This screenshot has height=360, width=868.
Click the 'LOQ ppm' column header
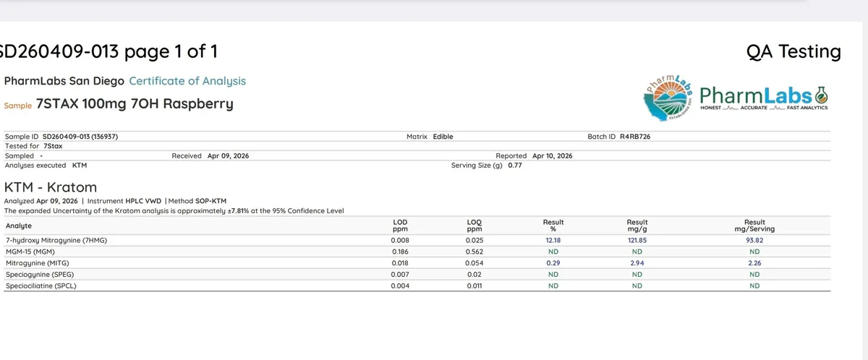tap(475, 226)
